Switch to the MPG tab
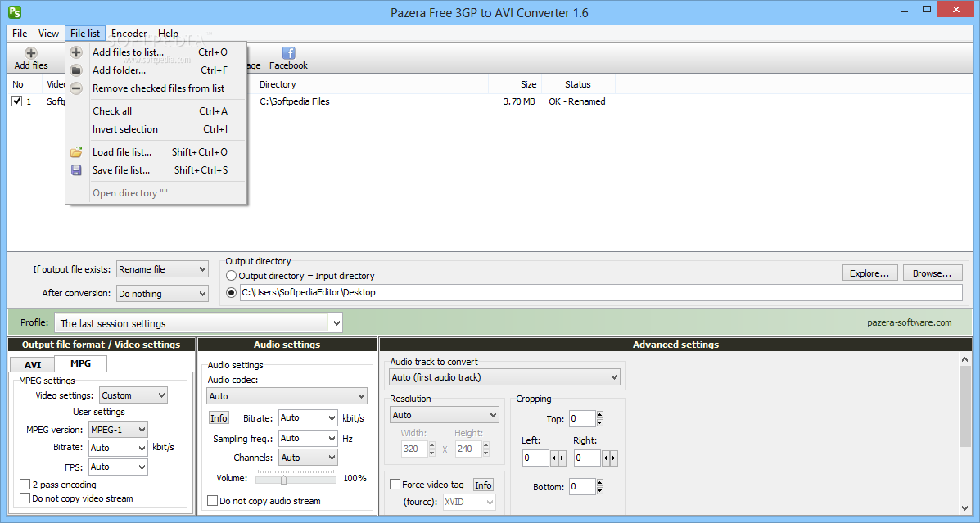This screenshot has width=980, height=523. (x=80, y=363)
